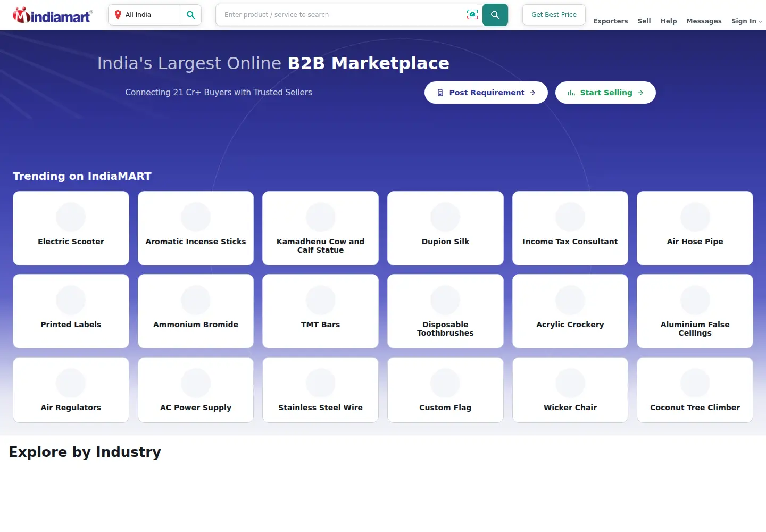Click the Post Requirement button
Viewport: 766px width, 532px height.
486,93
